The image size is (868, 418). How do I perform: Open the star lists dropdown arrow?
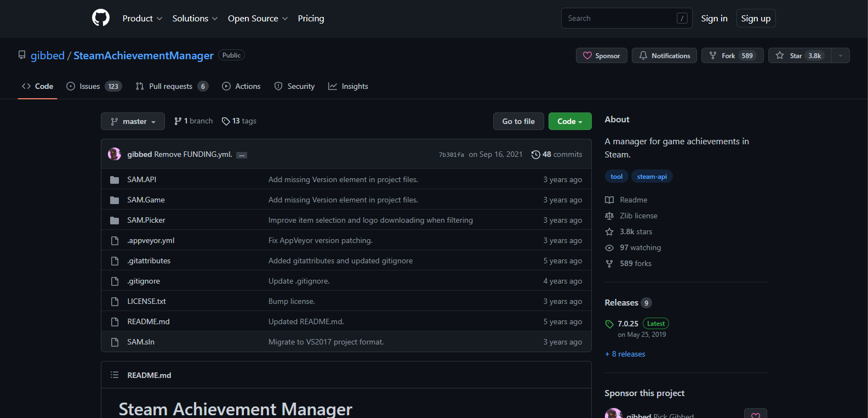coord(841,55)
